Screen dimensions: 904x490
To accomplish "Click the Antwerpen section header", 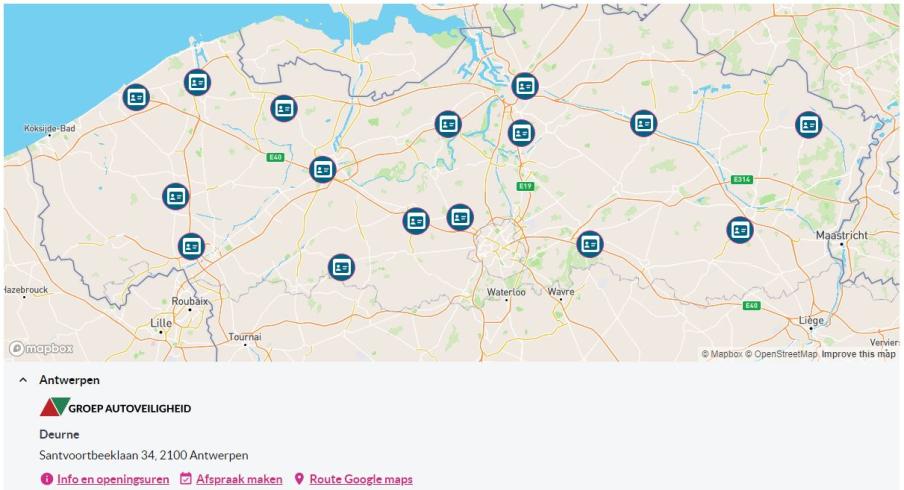I will (69, 380).
